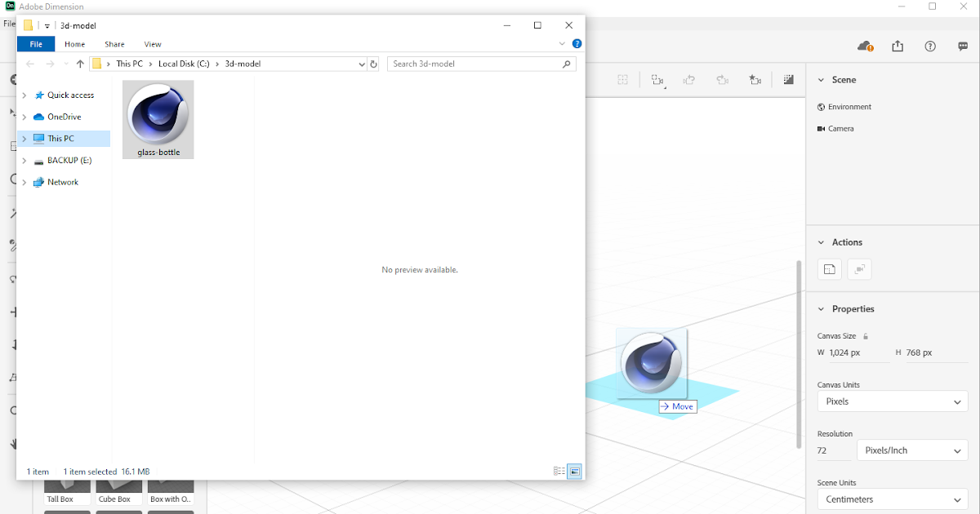980x514 pixels.
Task: Click the camera undo icon
Action: click(x=689, y=80)
